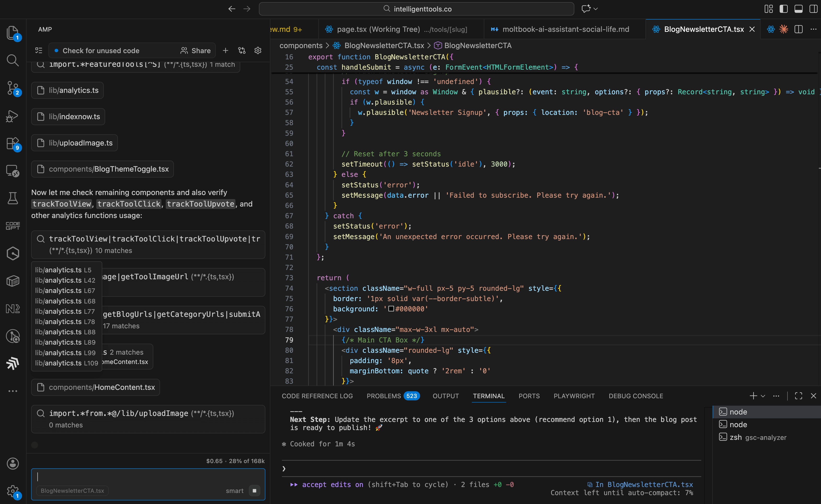Screen dimensions: 821x504
Task: Toggle the secondary side bar
Action: pyautogui.click(x=814, y=9)
